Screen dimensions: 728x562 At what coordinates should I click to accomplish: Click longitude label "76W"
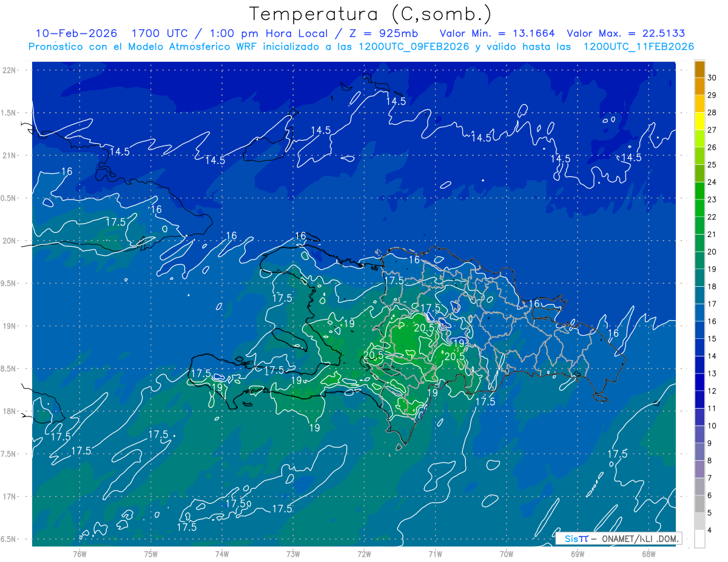[79, 554]
